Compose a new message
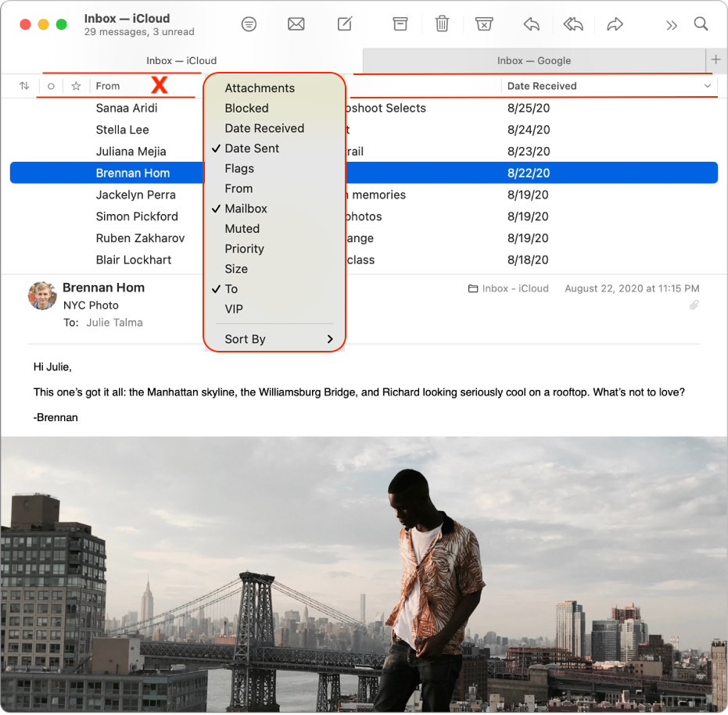Screen dimensions: 728x715 pos(345,23)
